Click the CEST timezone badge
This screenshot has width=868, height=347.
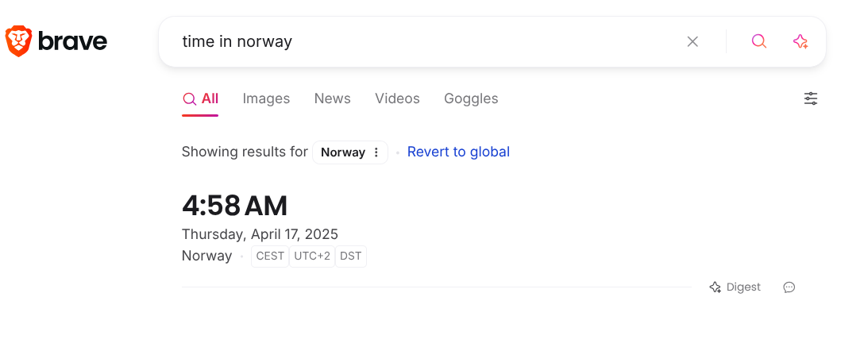click(x=270, y=256)
